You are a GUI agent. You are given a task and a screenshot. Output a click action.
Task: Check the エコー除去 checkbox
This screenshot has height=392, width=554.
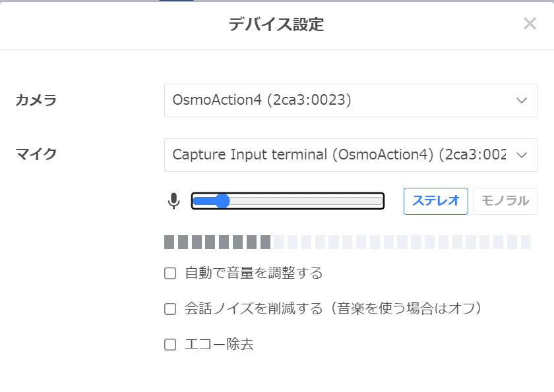170,345
